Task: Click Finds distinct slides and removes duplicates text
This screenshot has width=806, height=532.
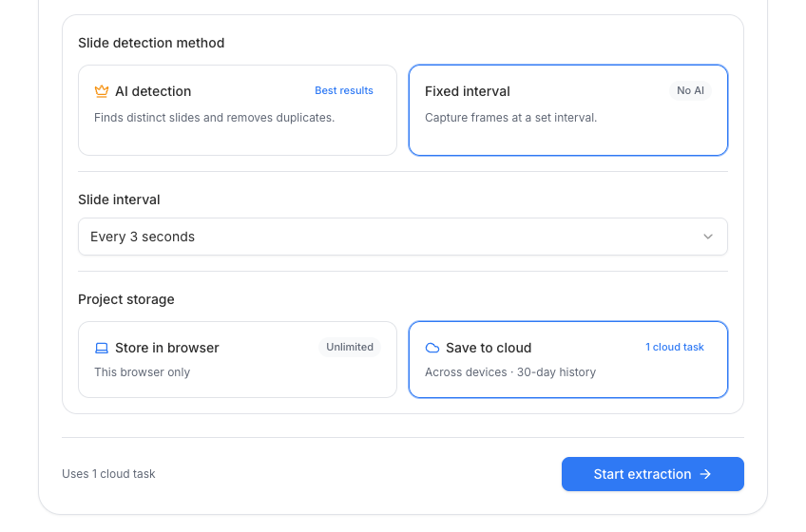Action: coord(215,118)
